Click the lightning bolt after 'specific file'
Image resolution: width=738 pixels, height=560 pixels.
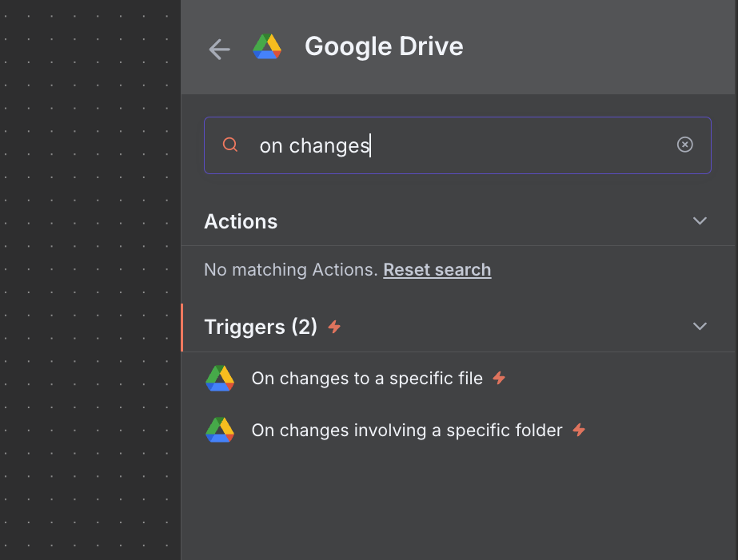click(x=499, y=379)
